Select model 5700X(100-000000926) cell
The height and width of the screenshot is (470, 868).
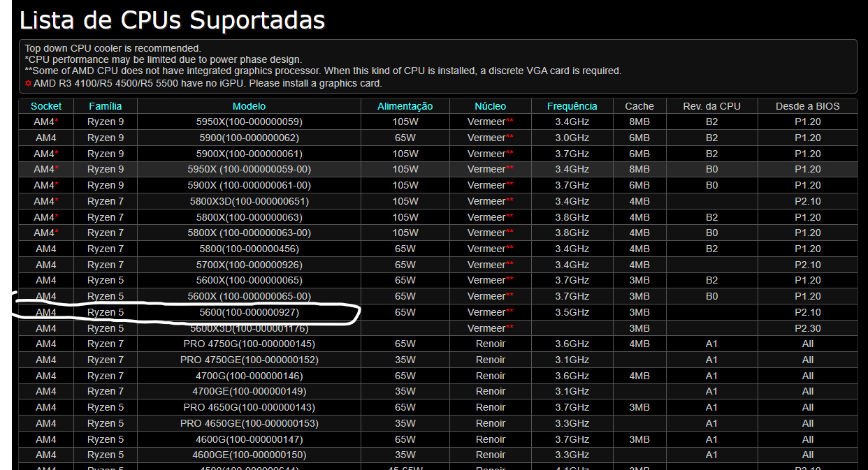click(x=249, y=265)
